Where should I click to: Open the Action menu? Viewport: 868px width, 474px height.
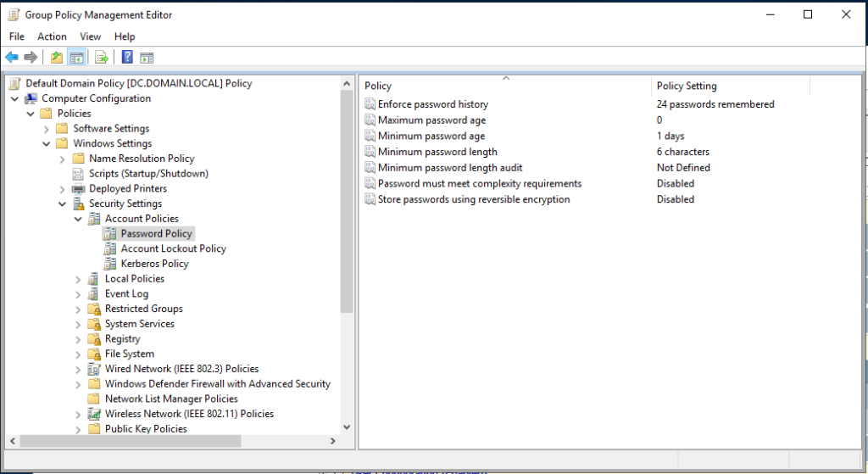(52, 36)
